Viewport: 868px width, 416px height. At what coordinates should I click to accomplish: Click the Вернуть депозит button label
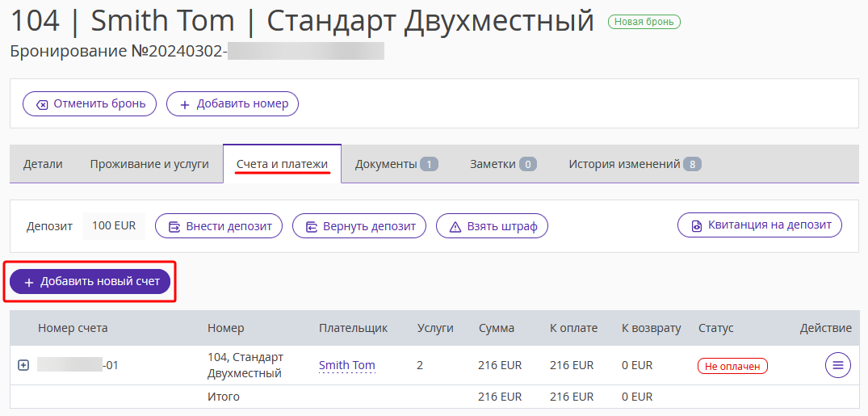click(x=369, y=226)
